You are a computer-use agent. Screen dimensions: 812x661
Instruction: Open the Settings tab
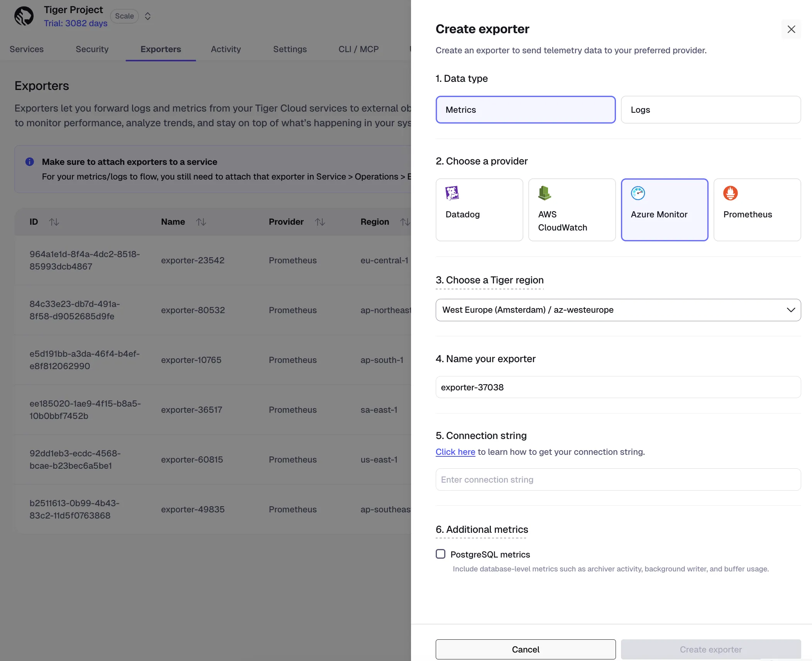(290, 49)
